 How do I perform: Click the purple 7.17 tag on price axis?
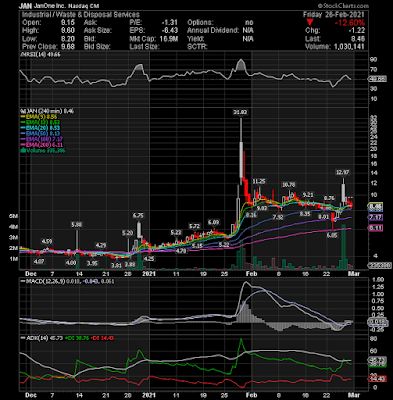[x=375, y=217]
